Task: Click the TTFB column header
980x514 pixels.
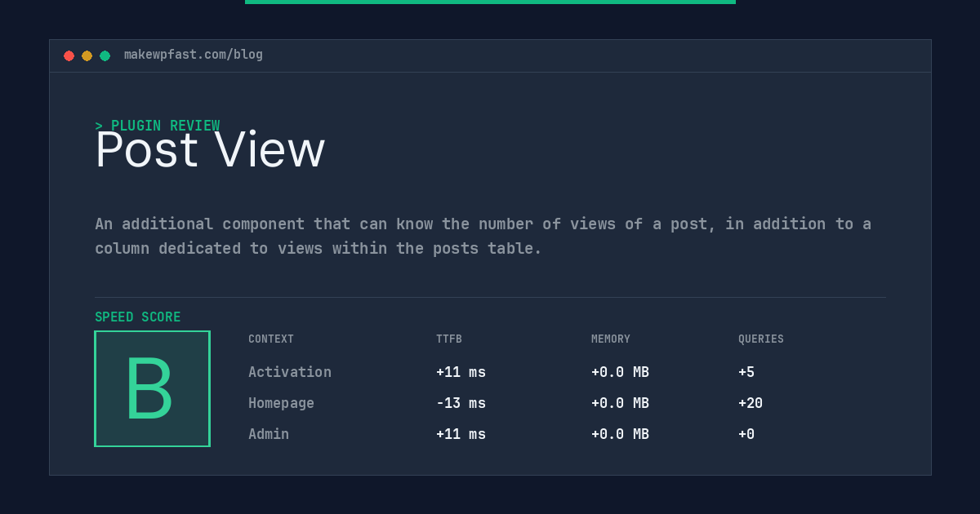Action: pyautogui.click(x=449, y=339)
